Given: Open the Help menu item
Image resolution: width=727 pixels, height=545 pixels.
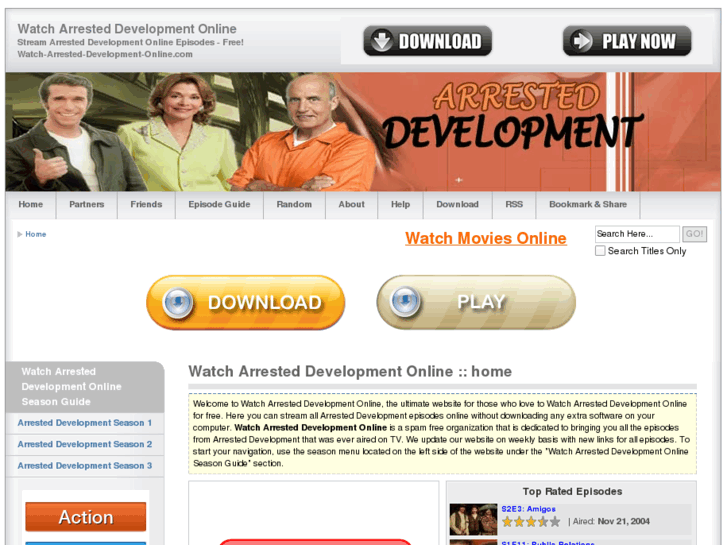Looking at the screenshot, I should [400, 205].
